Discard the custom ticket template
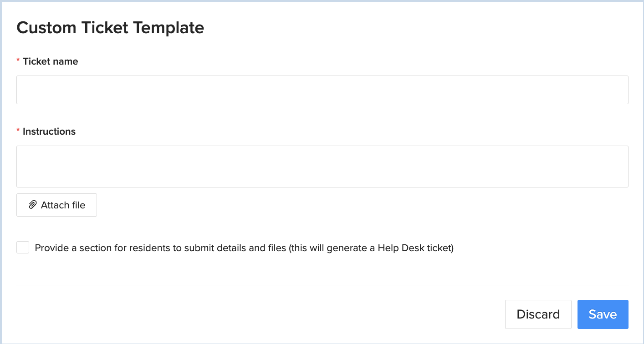Screen dimensions: 644x344 (x=538, y=314)
